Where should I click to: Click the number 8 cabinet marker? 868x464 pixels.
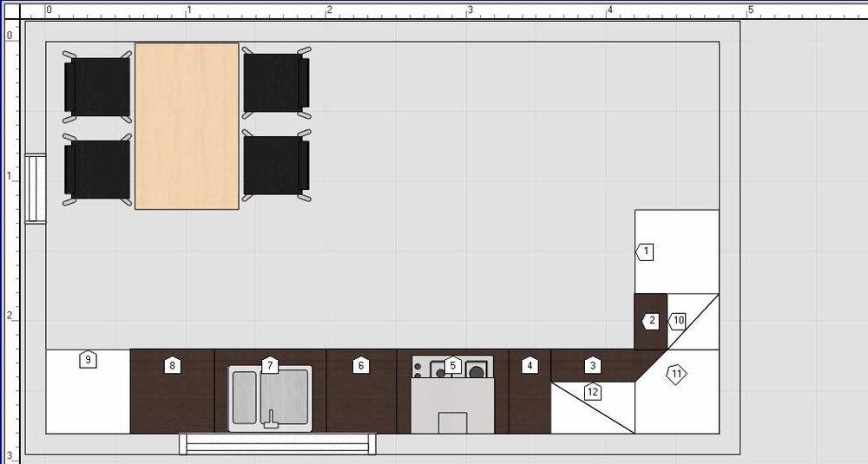pyautogui.click(x=173, y=366)
